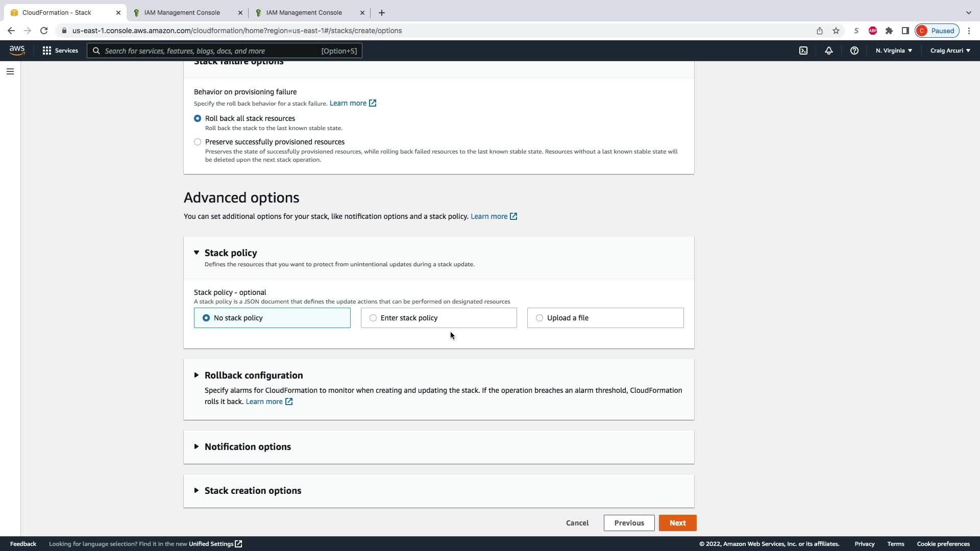Click the AWS logo home icon
Image resolution: width=980 pixels, height=551 pixels.
[x=17, y=50]
